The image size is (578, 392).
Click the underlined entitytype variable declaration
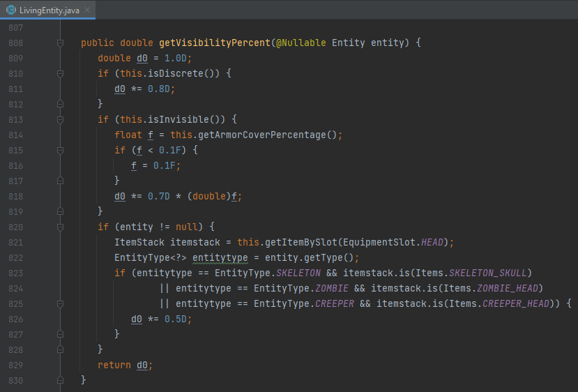(x=220, y=257)
